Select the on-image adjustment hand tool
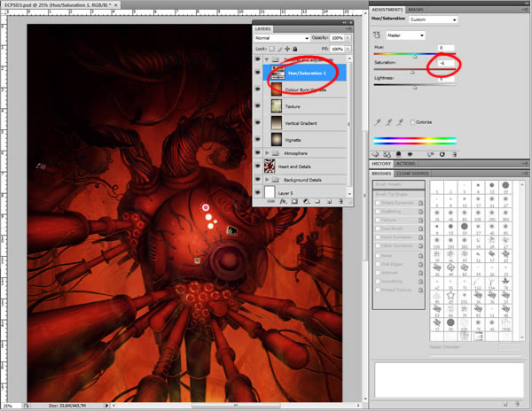 pos(377,35)
